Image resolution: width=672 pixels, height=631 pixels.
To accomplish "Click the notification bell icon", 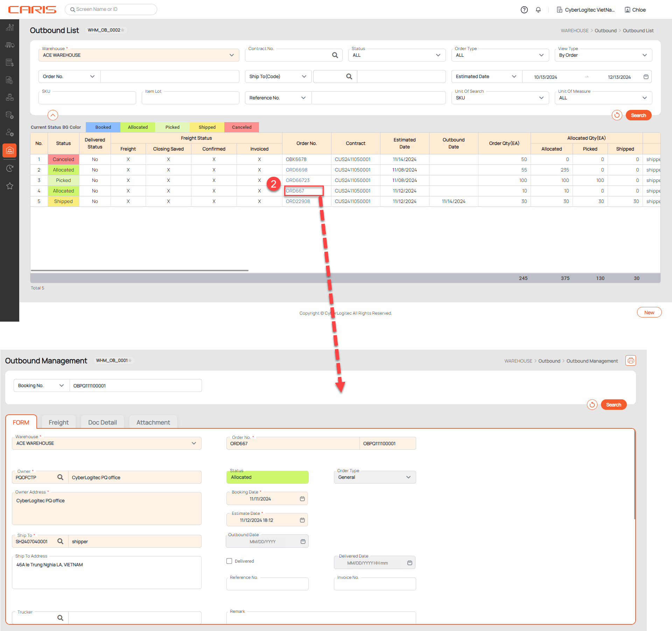I will pos(538,10).
